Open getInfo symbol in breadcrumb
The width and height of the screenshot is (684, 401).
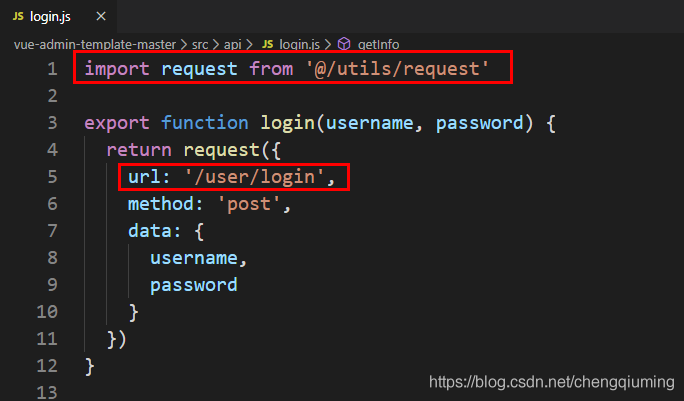pos(378,45)
